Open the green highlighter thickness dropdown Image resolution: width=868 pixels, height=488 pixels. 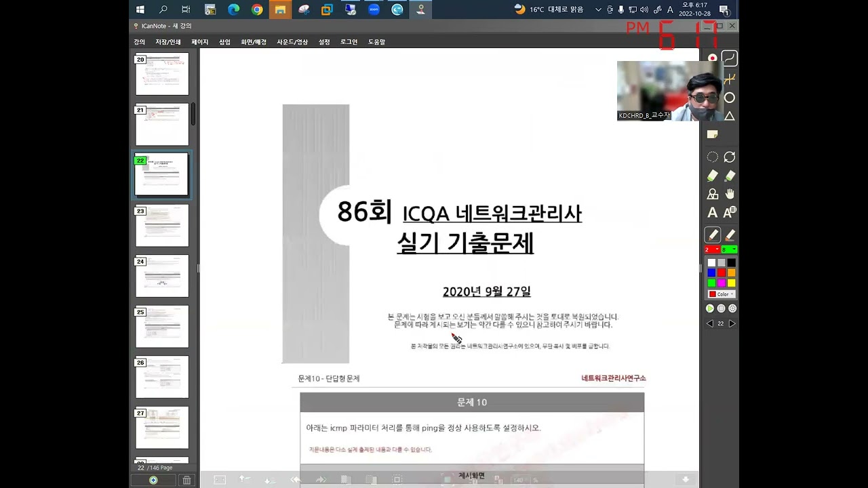click(x=730, y=250)
